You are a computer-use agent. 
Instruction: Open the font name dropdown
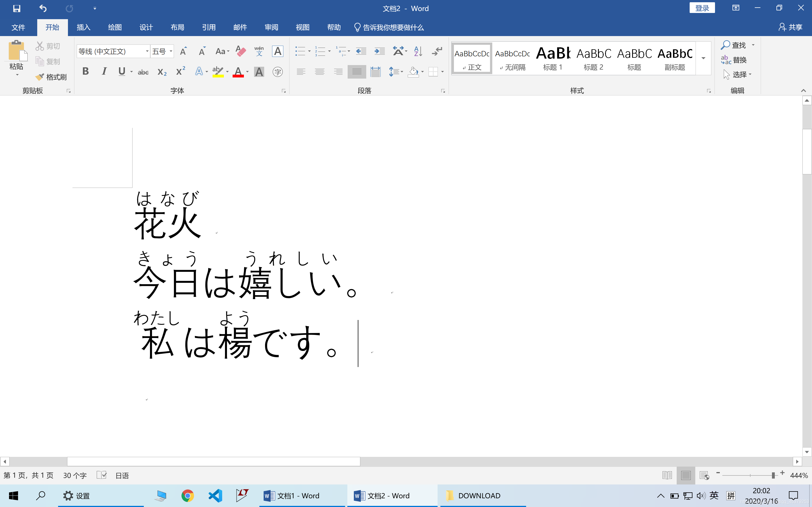(x=147, y=51)
